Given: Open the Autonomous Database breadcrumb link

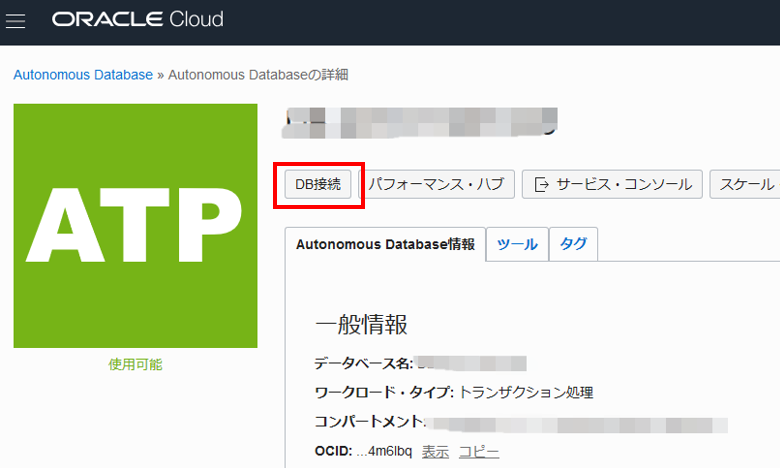Looking at the screenshot, I should [x=83, y=75].
